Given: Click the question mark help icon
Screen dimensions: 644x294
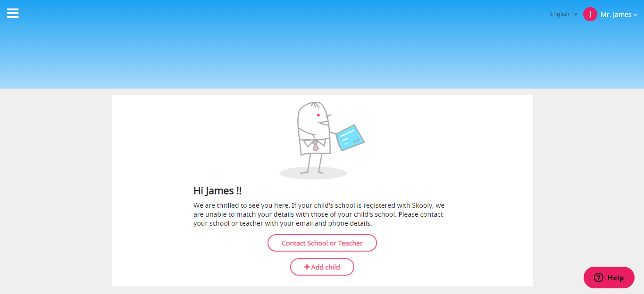Looking at the screenshot, I should [599, 278].
